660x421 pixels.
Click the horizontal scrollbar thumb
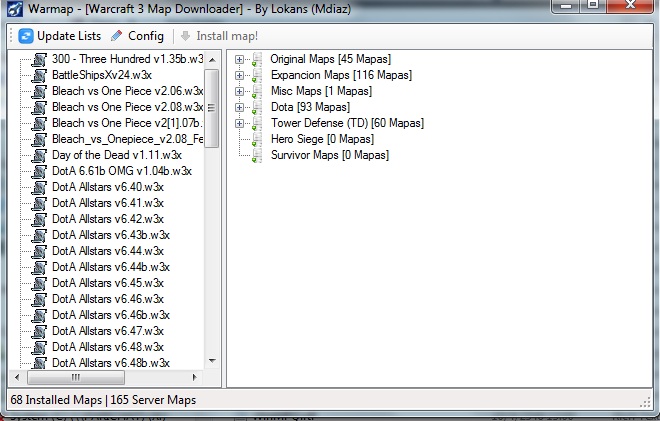pyautogui.click(x=76, y=377)
